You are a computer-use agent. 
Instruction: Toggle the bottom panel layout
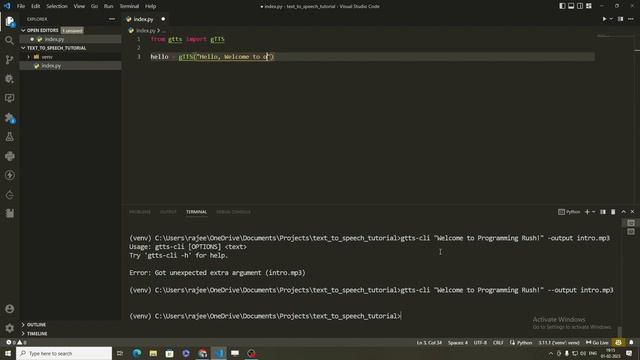[571, 6]
